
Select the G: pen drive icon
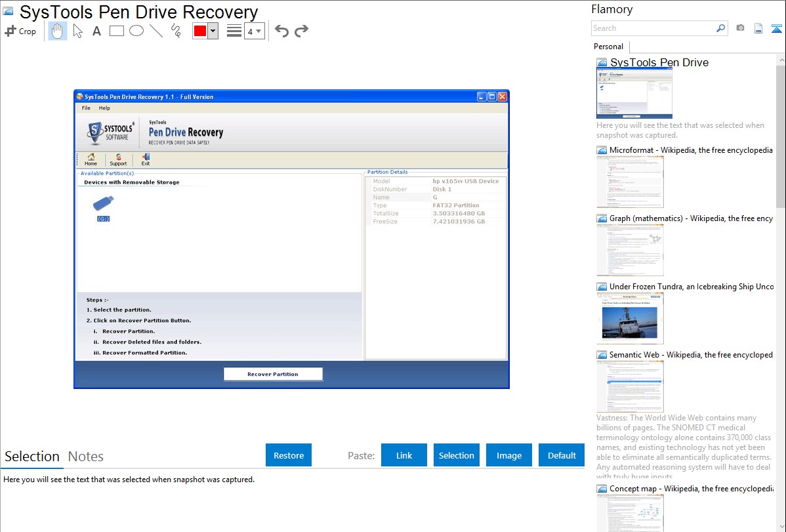coord(103,209)
